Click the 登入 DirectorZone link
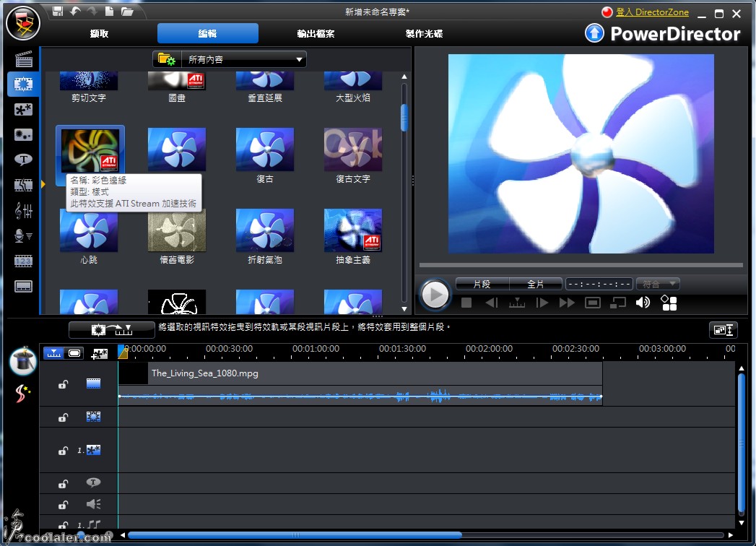 point(652,12)
